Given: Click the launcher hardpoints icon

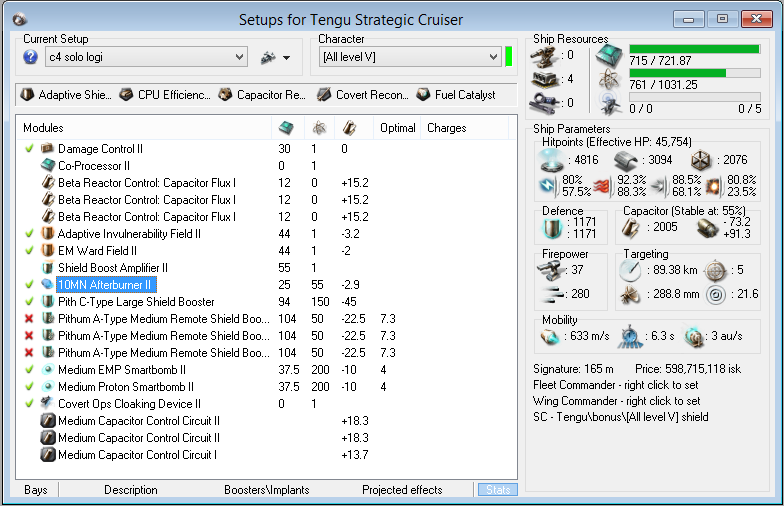Looking at the screenshot, I should coord(544,80).
